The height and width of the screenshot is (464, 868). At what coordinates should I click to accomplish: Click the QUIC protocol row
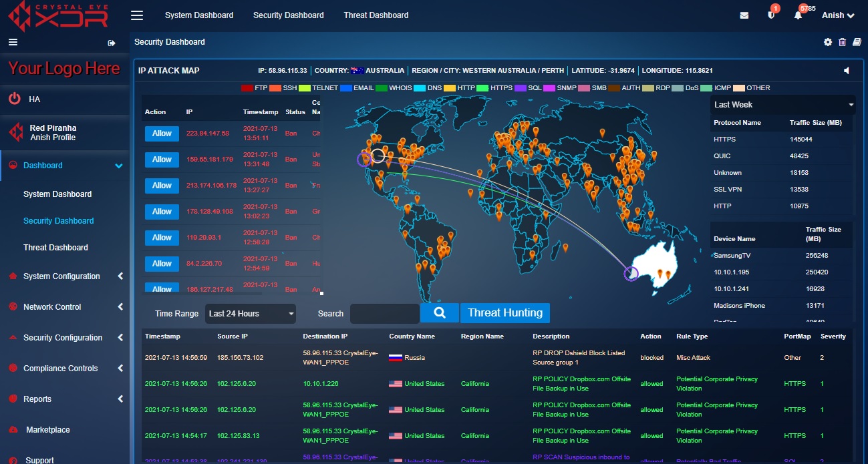(781, 156)
